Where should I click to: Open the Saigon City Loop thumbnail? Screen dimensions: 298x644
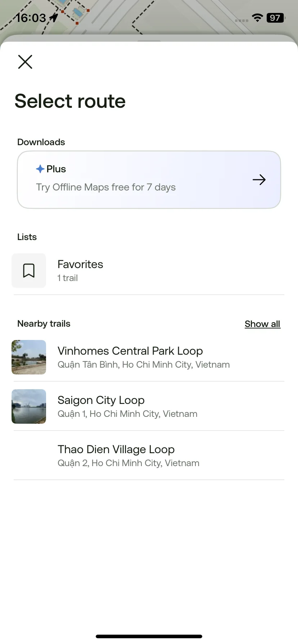pos(29,406)
